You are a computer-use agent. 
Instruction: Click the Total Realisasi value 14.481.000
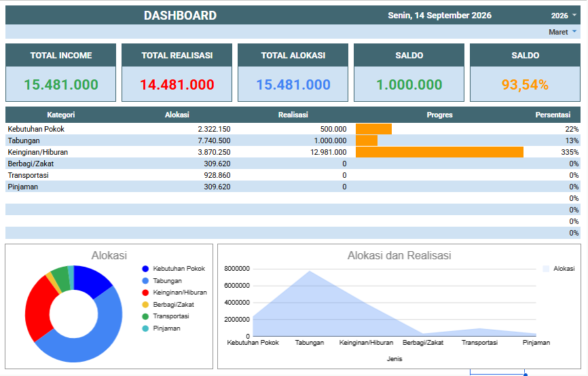177,84
